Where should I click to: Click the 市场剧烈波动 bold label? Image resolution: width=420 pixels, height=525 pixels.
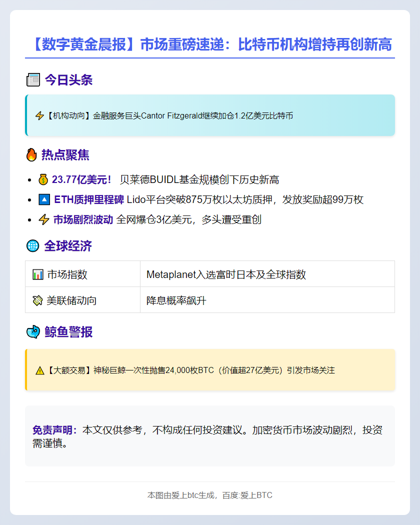tap(83, 220)
